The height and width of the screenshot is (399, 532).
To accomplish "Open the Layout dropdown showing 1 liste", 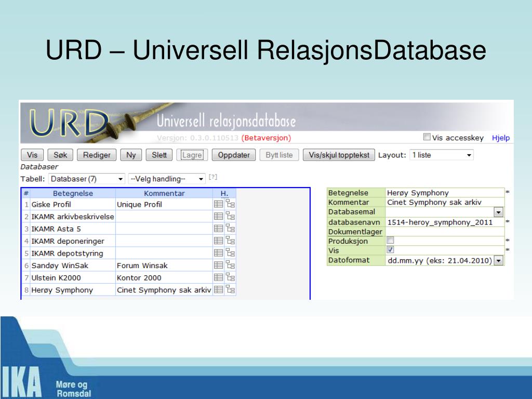I will 442,155.
